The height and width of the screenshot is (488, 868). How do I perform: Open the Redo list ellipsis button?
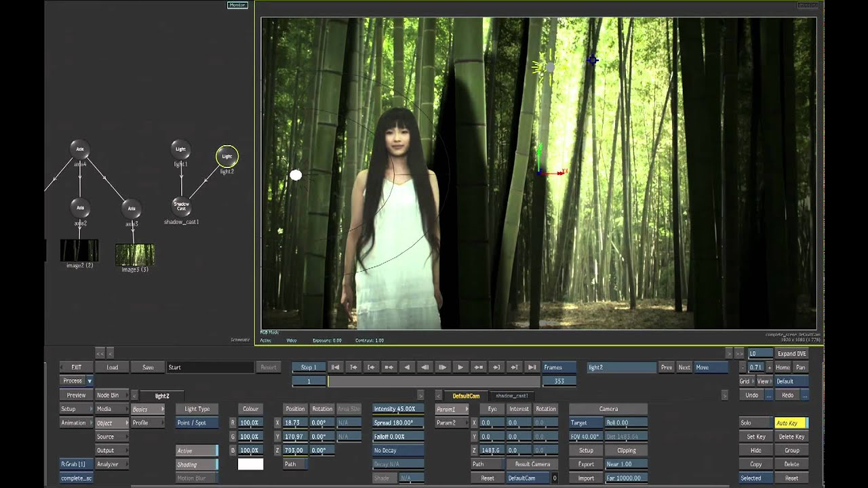804,395
